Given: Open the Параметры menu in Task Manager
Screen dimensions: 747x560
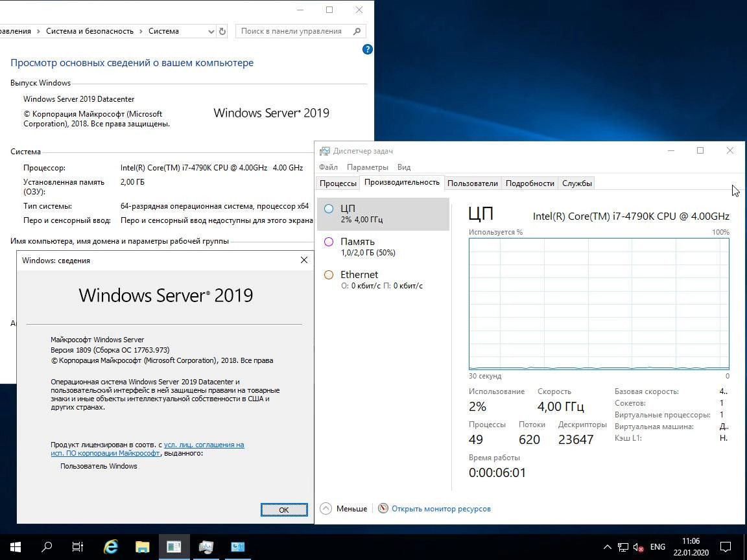Looking at the screenshot, I should (367, 167).
